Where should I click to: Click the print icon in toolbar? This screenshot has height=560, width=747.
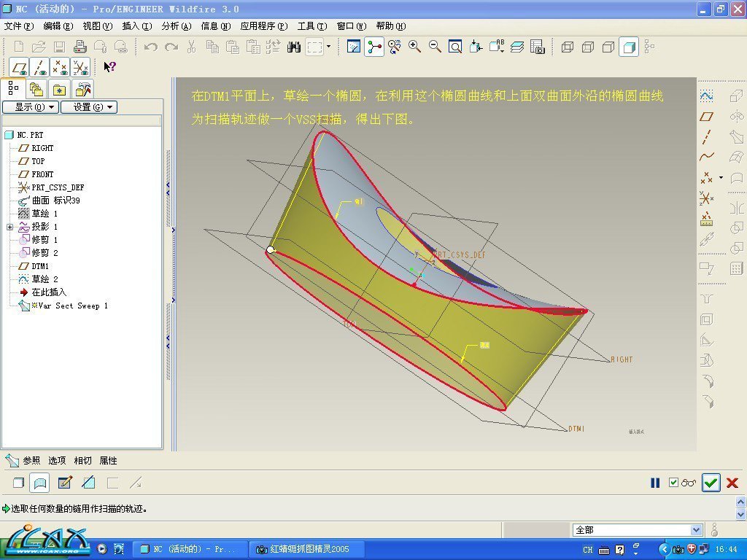click(x=80, y=47)
